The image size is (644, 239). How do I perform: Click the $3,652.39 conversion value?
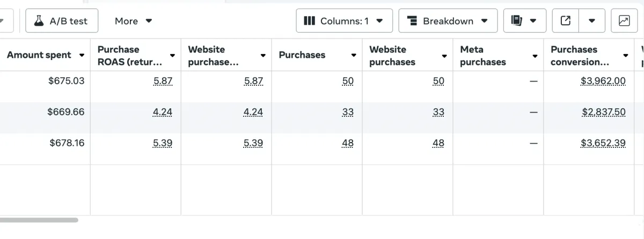click(x=603, y=144)
